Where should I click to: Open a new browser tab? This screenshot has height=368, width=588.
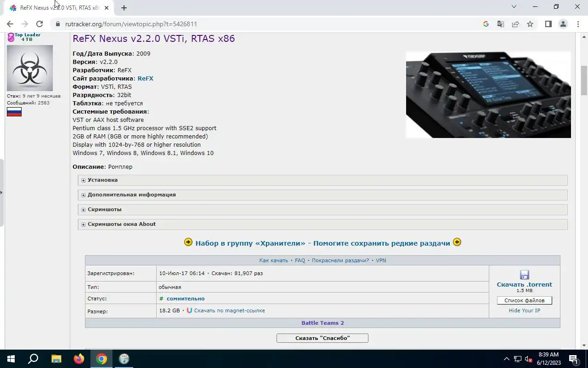tap(124, 8)
